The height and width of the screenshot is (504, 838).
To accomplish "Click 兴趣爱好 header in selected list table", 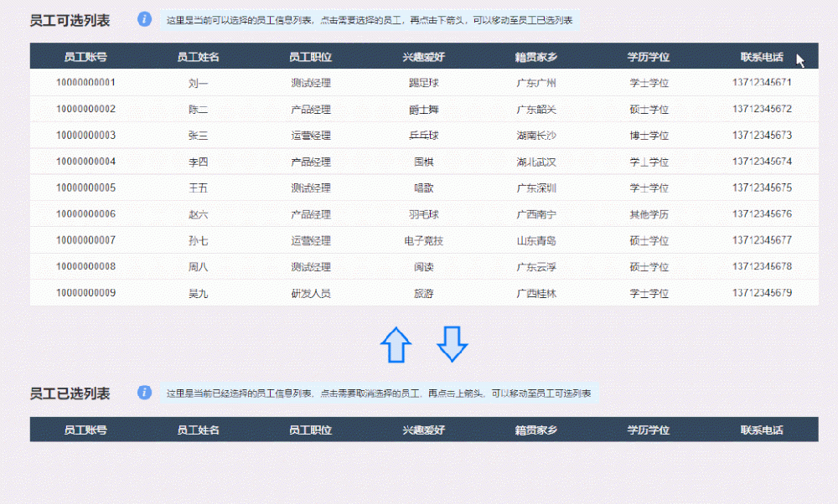I will point(423,430).
